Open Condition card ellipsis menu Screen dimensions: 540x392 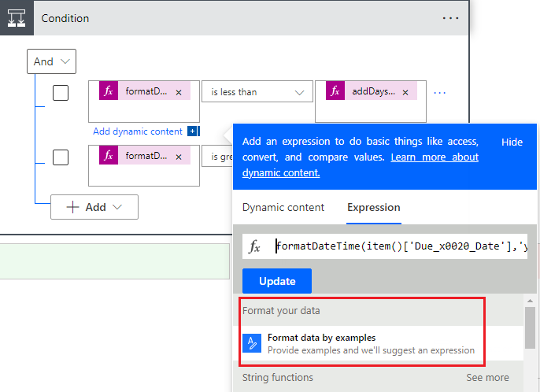tap(450, 18)
